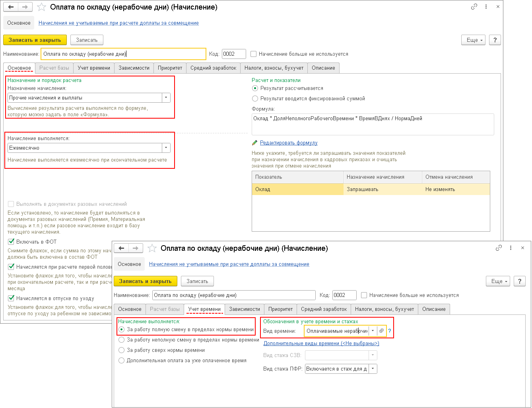Toggle Начисление больше не используется in the rear window
Image resolution: width=532 pixels, height=408 pixels.
click(253, 54)
